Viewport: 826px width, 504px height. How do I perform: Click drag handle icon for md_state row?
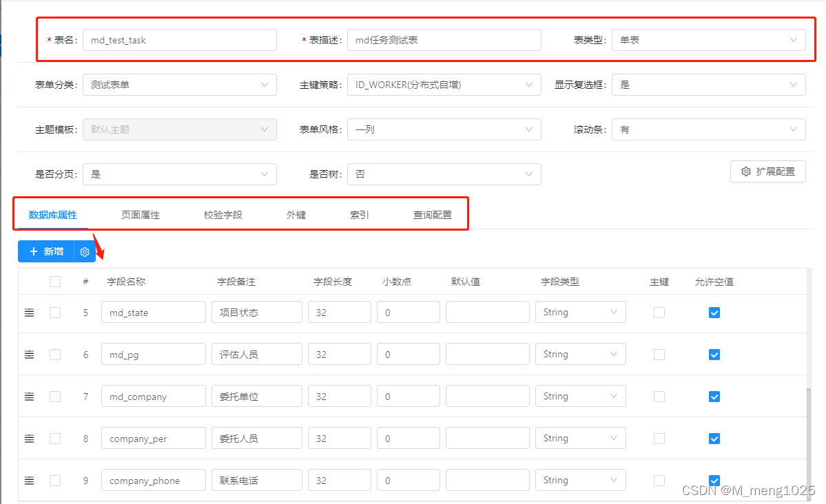[30, 313]
